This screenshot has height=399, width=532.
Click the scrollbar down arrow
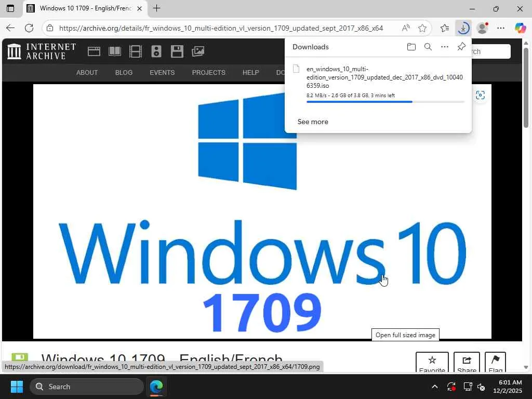[x=526, y=367]
